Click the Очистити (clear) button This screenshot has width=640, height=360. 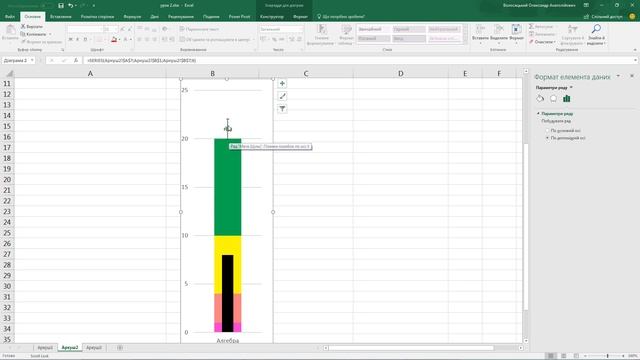point(542,42)
